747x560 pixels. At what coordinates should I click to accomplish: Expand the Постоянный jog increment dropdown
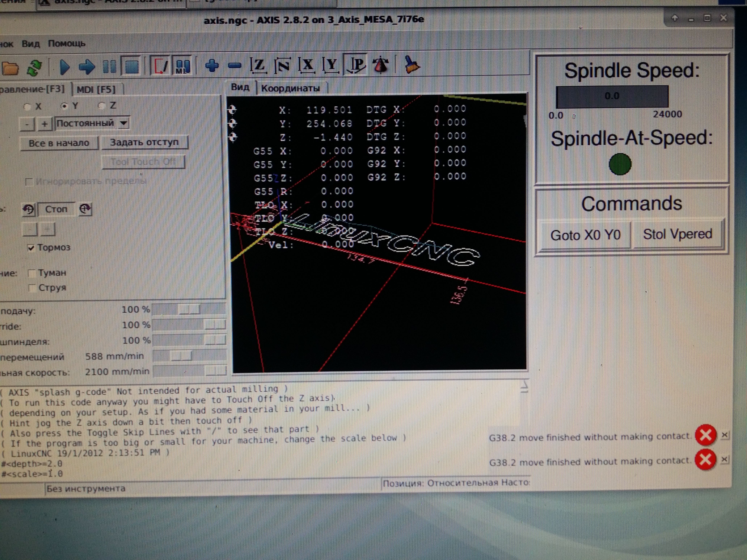coord(124,123)
